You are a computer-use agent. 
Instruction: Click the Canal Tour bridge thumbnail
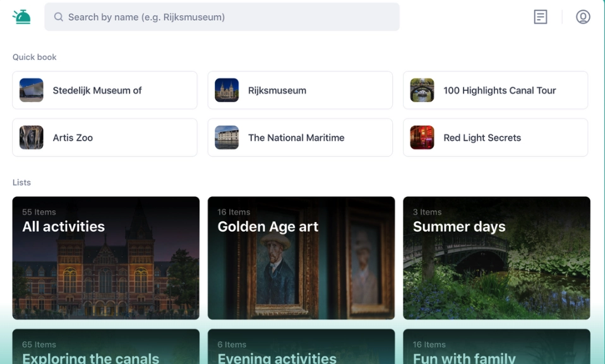click(422, 90)
